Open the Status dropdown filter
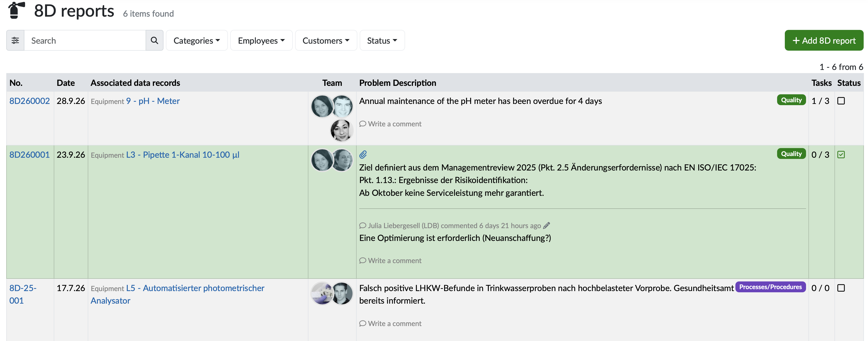 coord(382,41)
